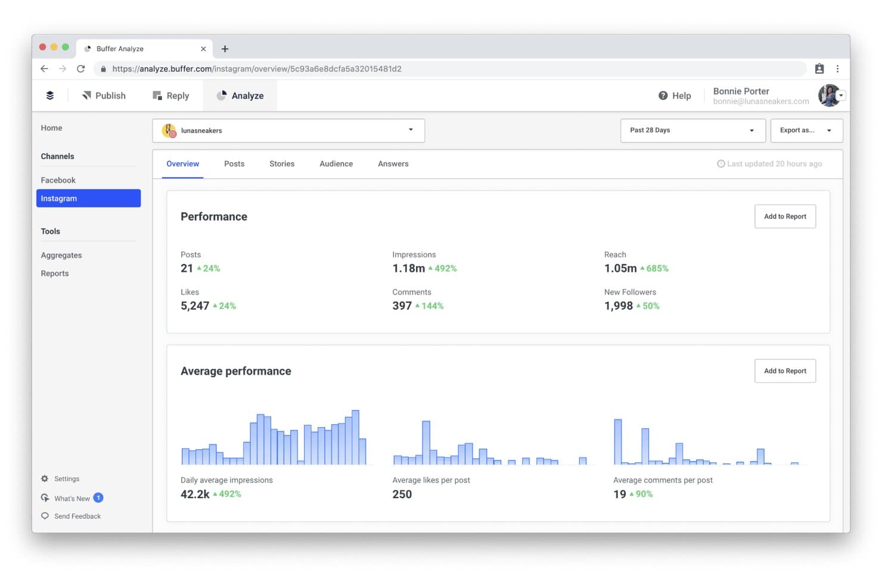The image size is (882, 588).
Task: Open the Reply section
Action: (171, 95)
